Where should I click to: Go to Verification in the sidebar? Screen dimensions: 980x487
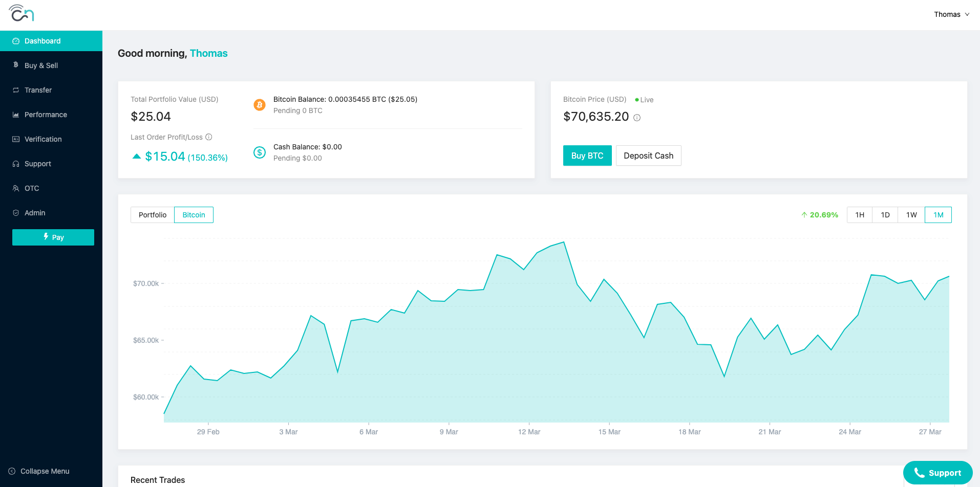43,139
